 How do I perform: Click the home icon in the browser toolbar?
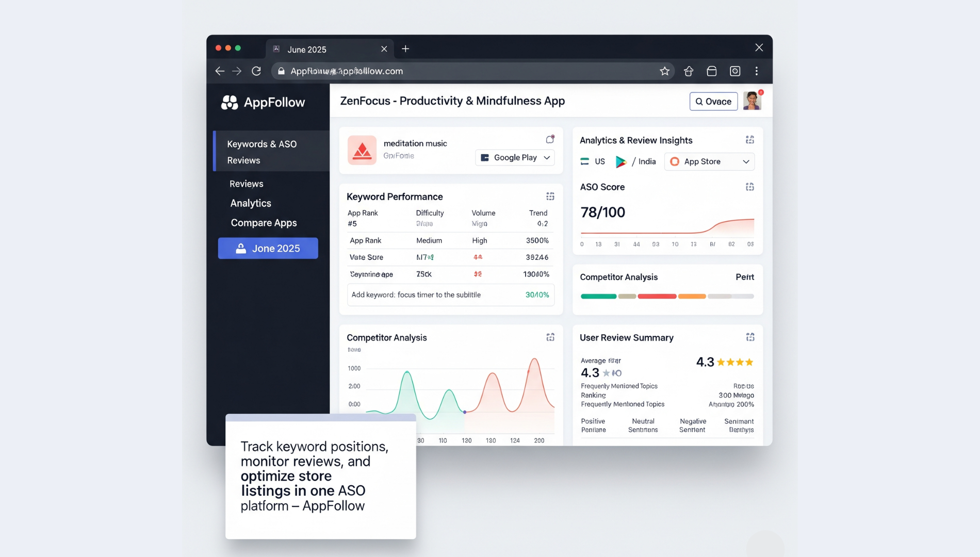[689, 71]
